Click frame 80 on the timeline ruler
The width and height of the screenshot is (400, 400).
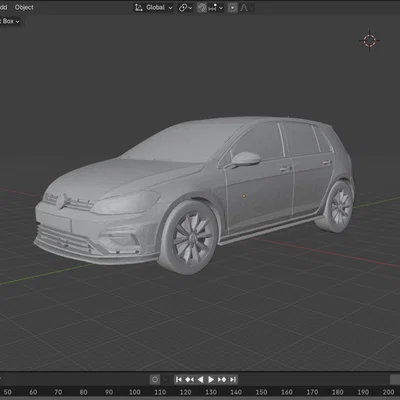[84, 392]
